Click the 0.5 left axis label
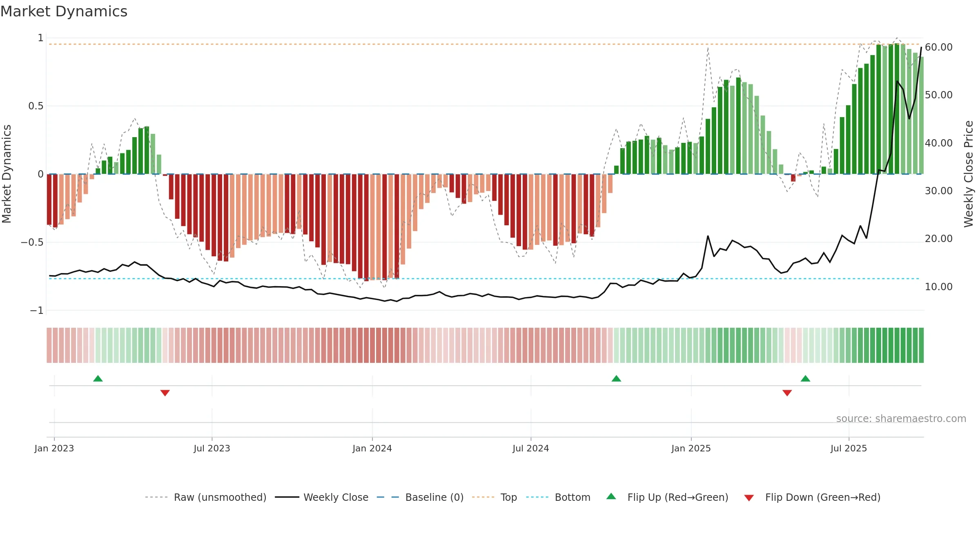The image size is (980, 551). [36, 106]
